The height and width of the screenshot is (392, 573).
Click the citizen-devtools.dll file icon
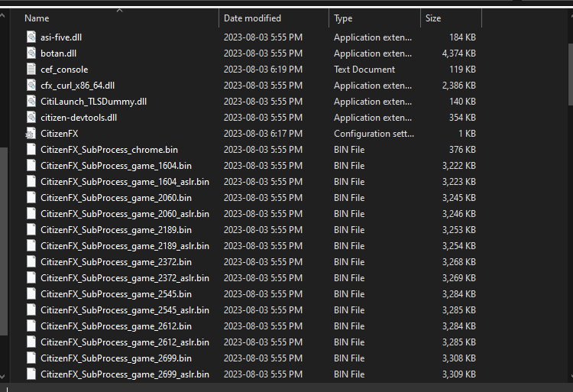(x=31, y=118)
